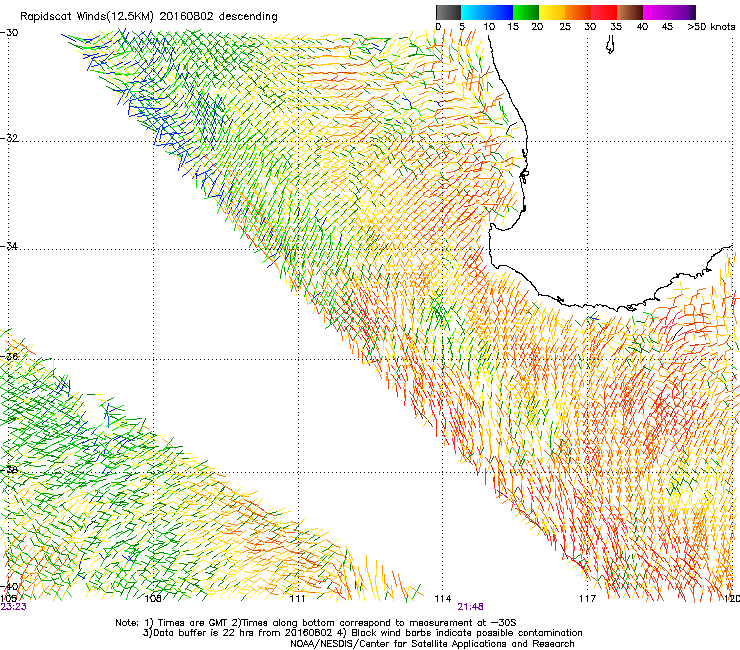Select the blue 10-15 knots legend swatch
Viewport: 740px width, 650px height.
click(499, 12)
